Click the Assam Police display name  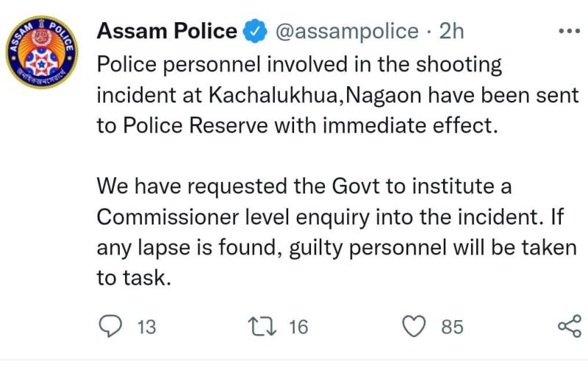coord(167,31)
